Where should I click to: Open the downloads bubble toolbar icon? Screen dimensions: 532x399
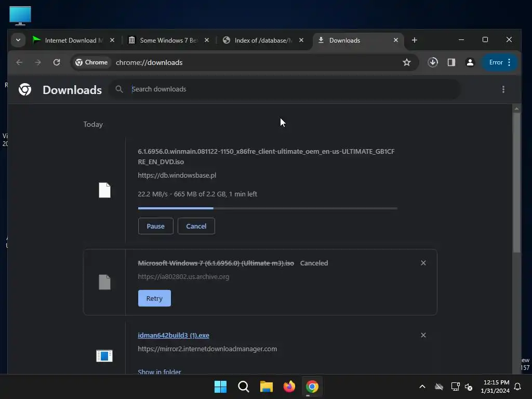(433, 62)
